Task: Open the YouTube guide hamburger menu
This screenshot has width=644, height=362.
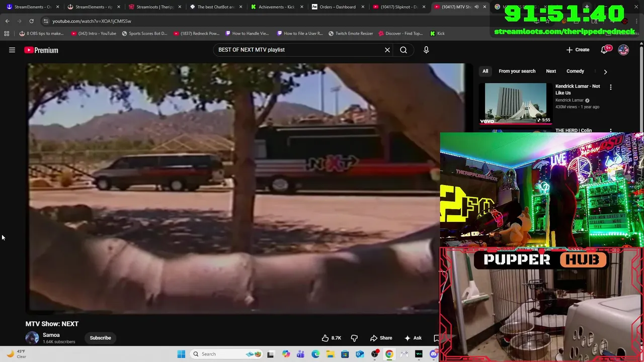Action: point(12,50)
